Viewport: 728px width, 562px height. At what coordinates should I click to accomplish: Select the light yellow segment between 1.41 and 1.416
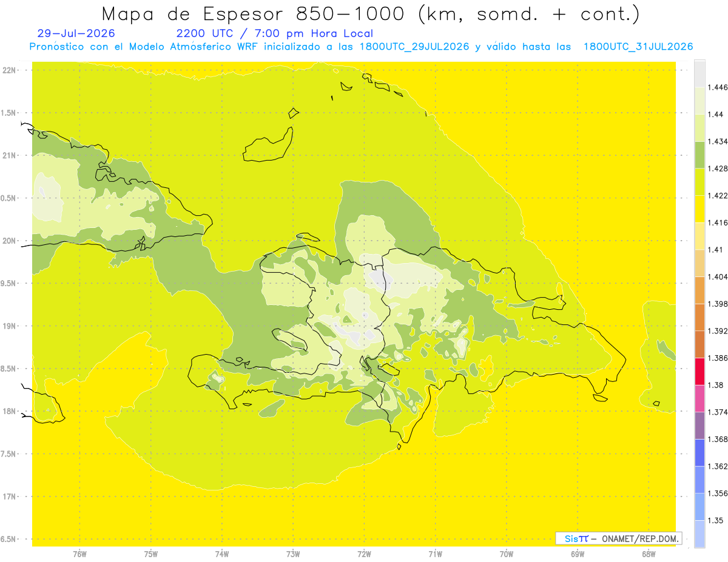pos(699,236)
